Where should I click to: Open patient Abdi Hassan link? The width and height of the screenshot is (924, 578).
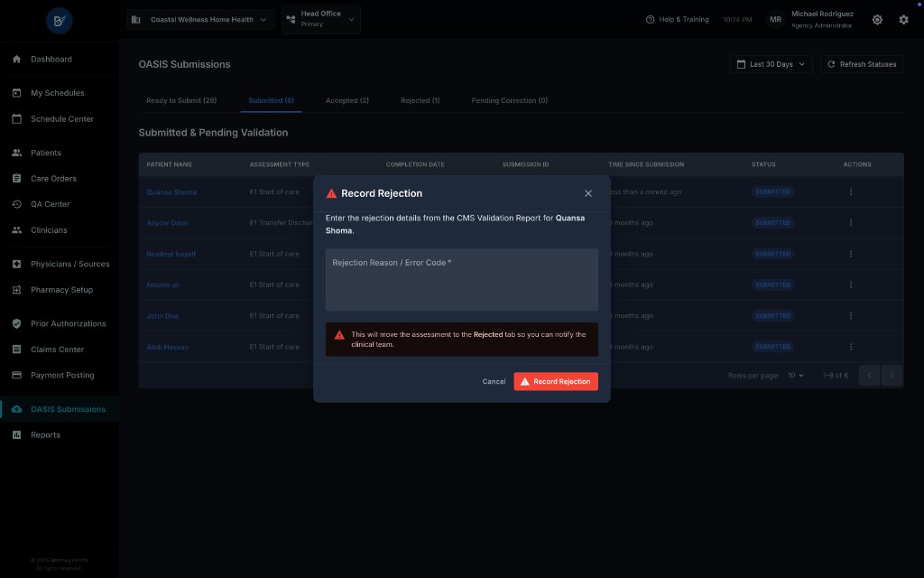(167, 347)
